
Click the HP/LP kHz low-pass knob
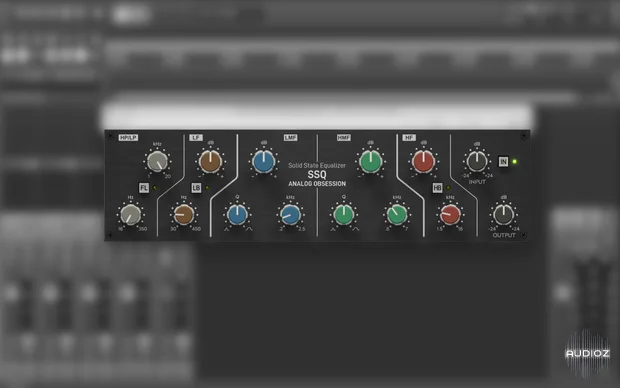pyautogui.click(x=157, y=161)
